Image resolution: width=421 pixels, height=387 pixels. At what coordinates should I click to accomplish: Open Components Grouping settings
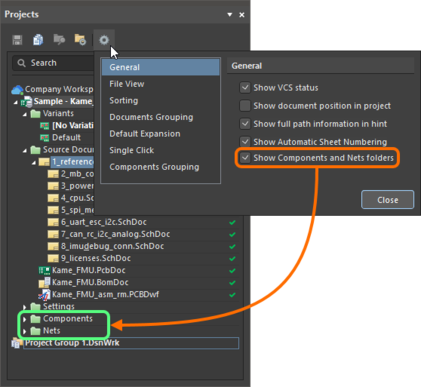[x=160, y=167]
